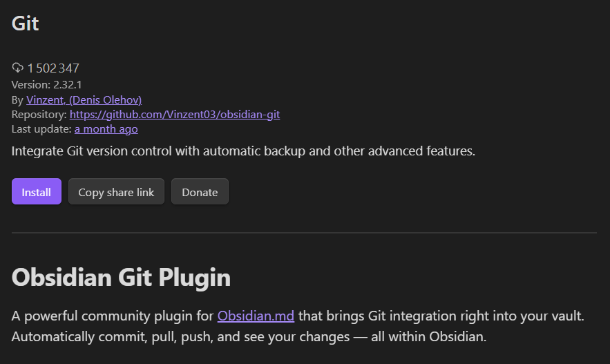The image size is (610, 364).
Task: Click the download cloud icon
Action: [18, 68]
